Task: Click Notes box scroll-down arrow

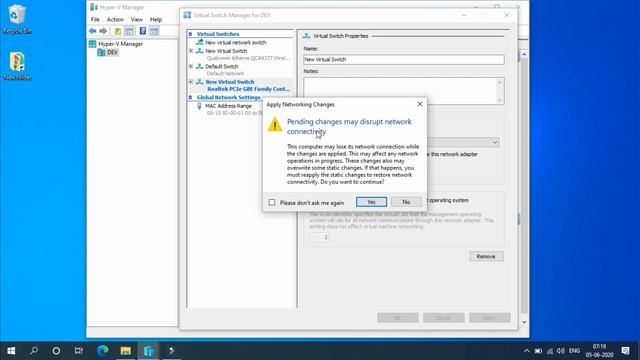Action: [x=500, y=100]
